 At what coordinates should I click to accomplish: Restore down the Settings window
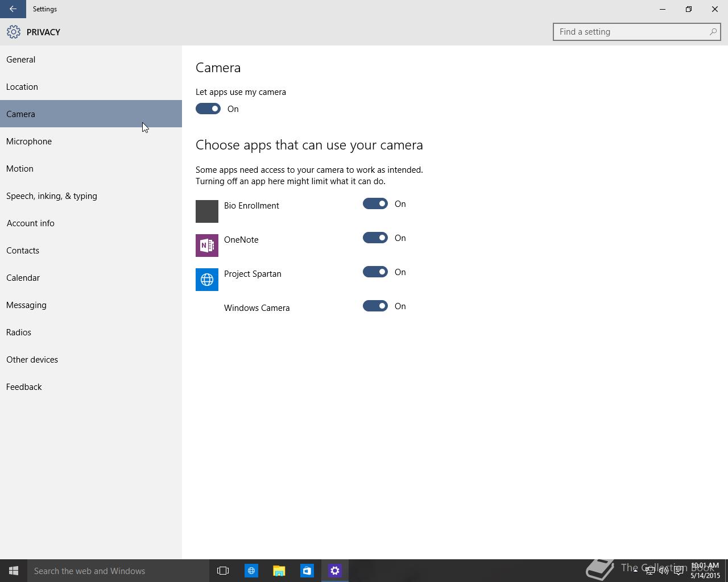pyautogui.click(x=689, y=9)
